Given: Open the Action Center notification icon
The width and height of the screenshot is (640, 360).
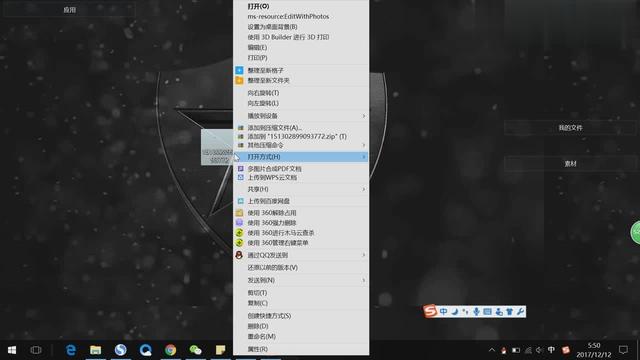Looking at the screenshot, I should [623, 350].
